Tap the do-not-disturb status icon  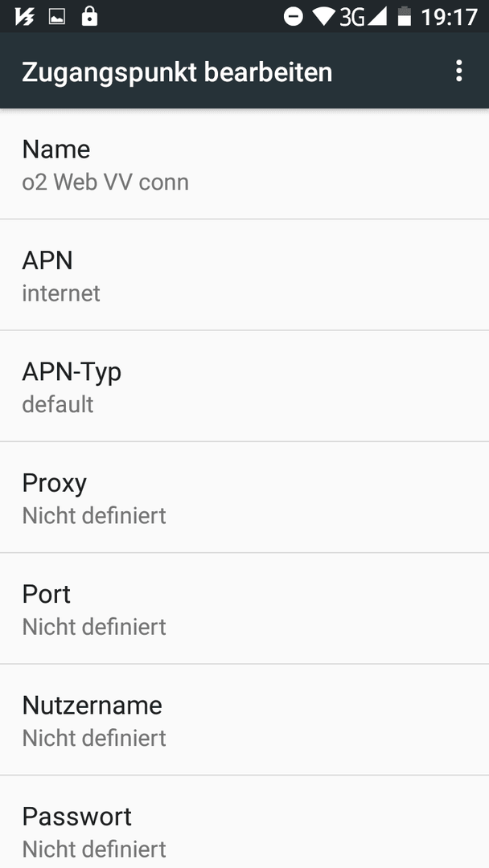coord(293,17)
